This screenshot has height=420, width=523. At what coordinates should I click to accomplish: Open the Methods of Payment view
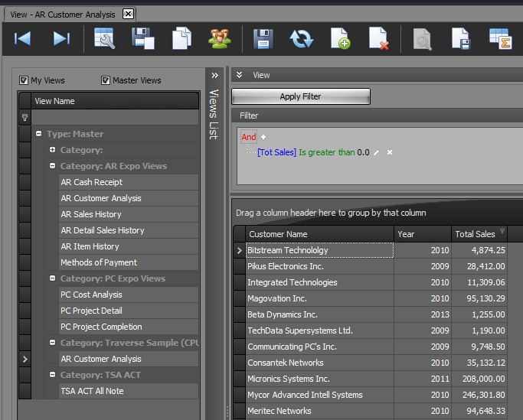coord(129,262)
